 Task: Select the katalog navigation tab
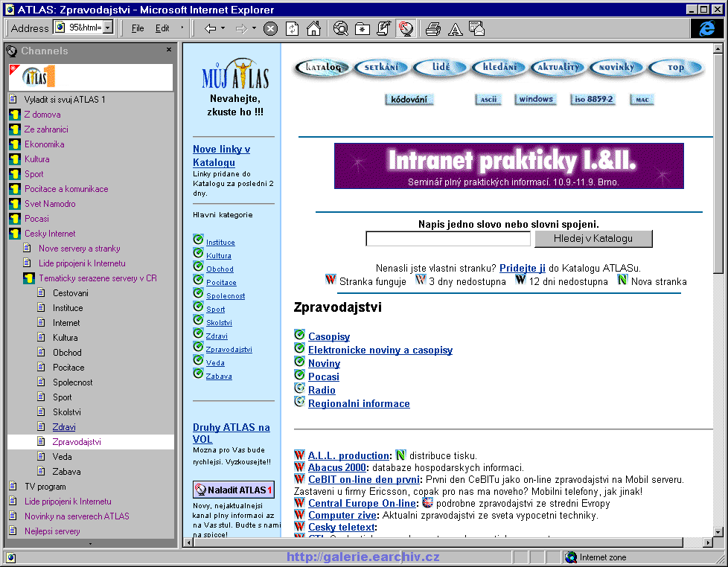coord(322,67)
